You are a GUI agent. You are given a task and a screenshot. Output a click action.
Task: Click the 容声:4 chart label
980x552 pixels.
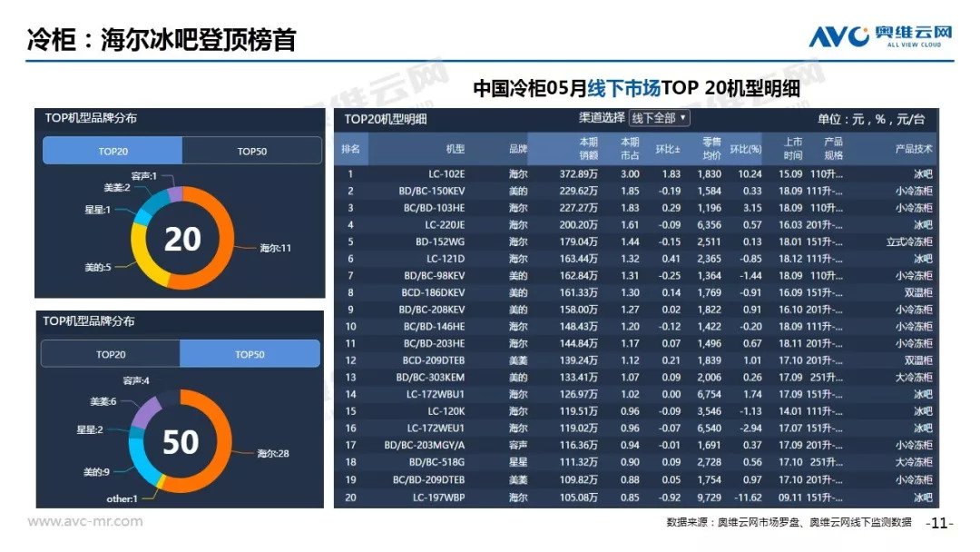click(x=135, y=380)
